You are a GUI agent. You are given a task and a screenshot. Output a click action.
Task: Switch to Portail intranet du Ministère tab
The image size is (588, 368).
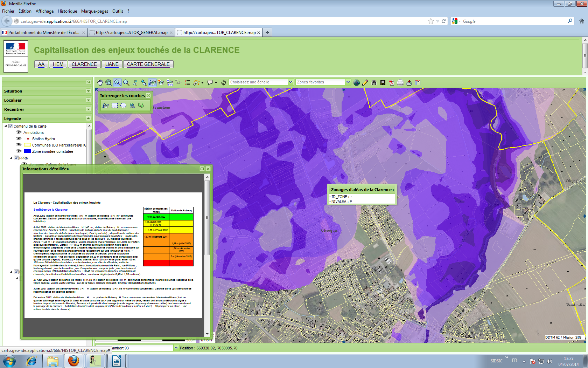[x=44, y=33]
